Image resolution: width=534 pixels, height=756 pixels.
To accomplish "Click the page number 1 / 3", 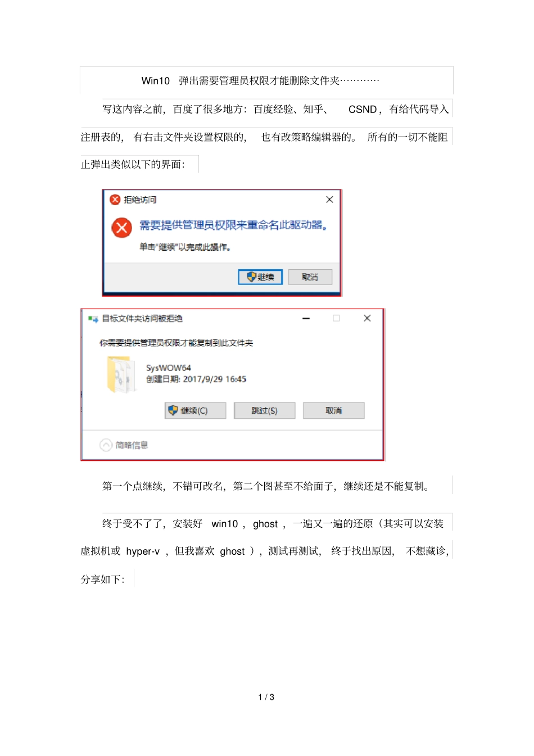I will pyautogui.click(x=266, y=697).
